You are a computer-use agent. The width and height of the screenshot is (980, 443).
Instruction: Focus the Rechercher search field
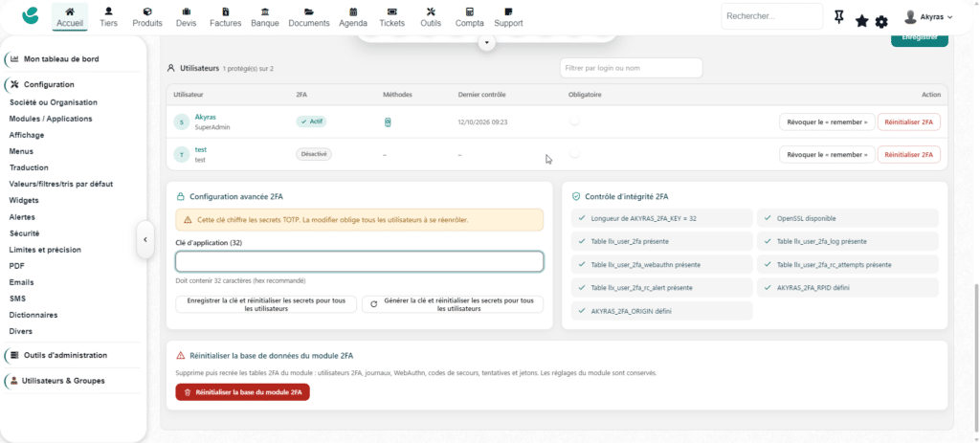pyautogui.click(x=772, y=16)
